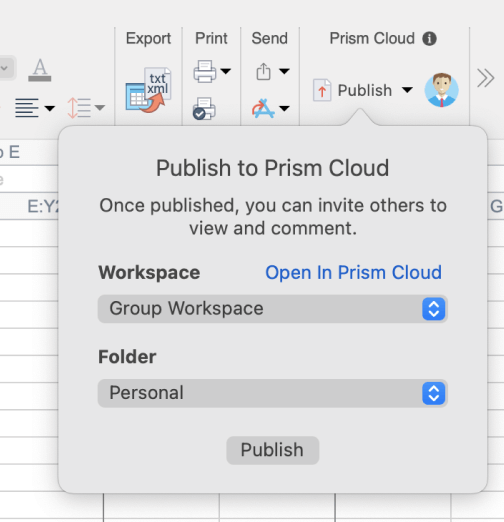Open the Personal folder selector

pos(272,393)
